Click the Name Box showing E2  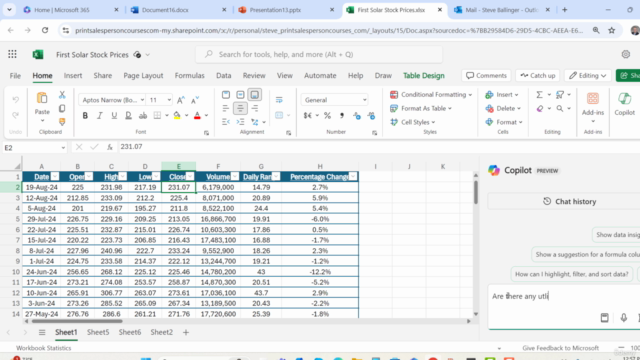tap(35, 148)
